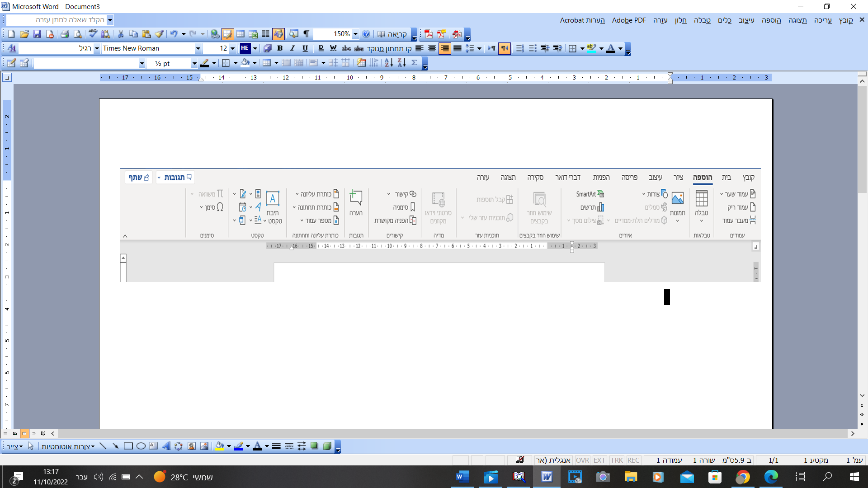Open the תצוגה (View) menu
This screenshot has width=868, height=488.
pyautogui.click(x=797, y=20)
